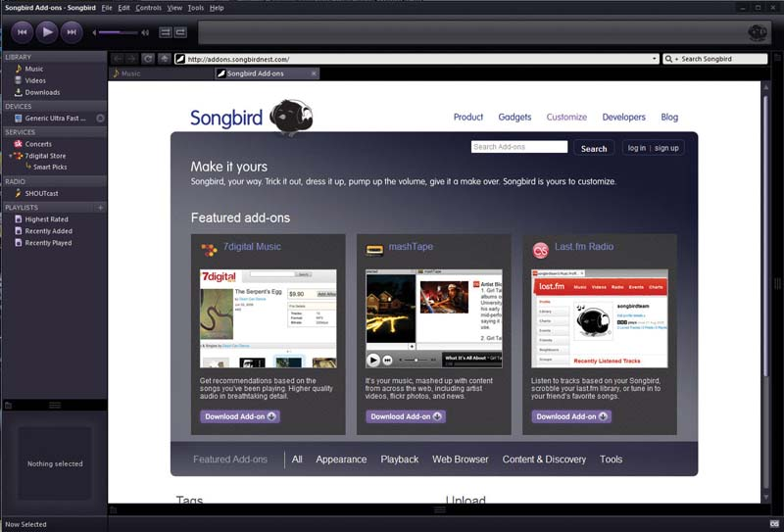Click the sign up link

click(x=666, y=148)
